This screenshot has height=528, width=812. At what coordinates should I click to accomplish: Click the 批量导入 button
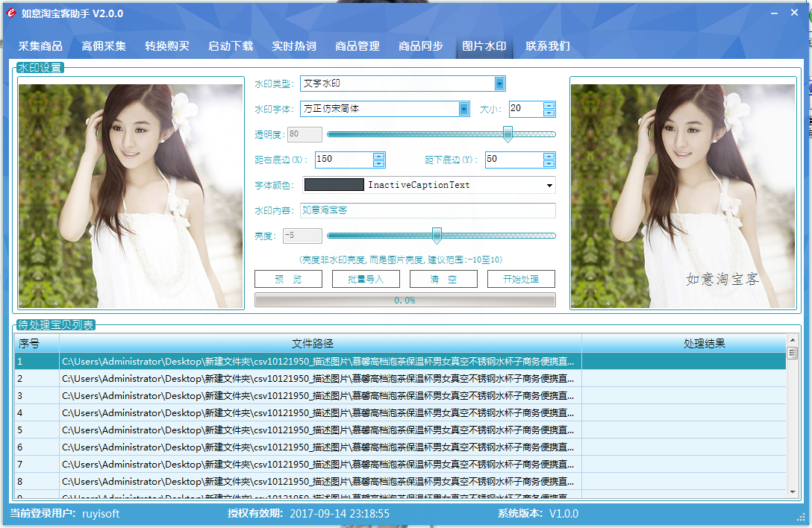tap(366, 279)
